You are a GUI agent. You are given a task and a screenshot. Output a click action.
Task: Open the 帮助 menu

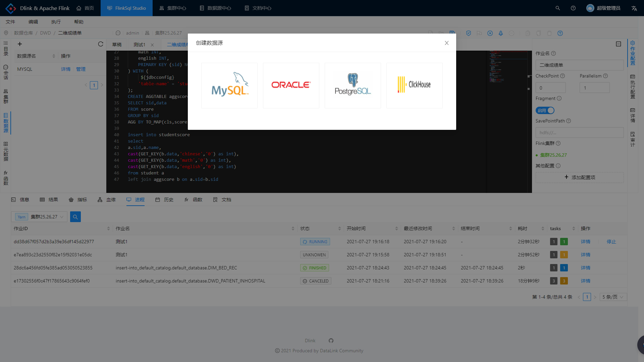click(x=79, y=22)
